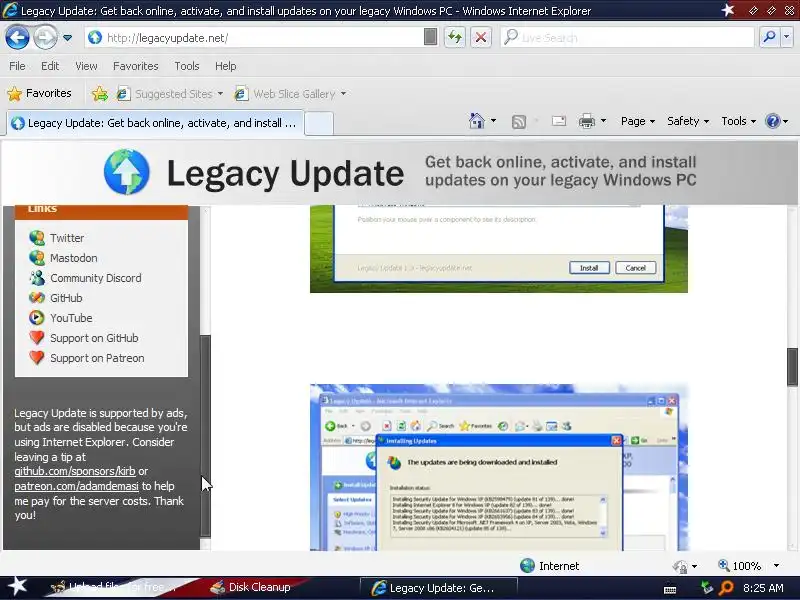Image resolution: width=800 pixels, height=600 pixels.
Task: Open the recent pages dropdown beside Forward
Action: (x=67, y=38)
